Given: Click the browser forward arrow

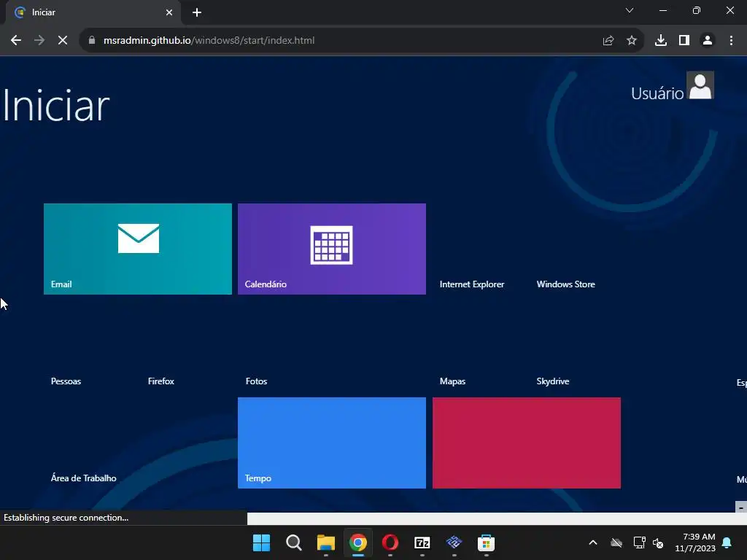Looking at the screenshot, I should pos(39,41).
